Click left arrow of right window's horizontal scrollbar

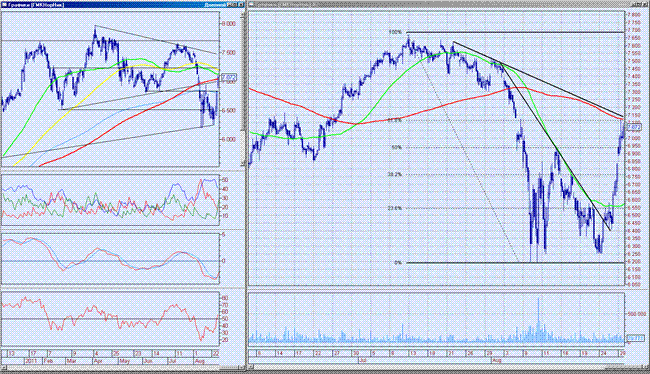[252, 367]
